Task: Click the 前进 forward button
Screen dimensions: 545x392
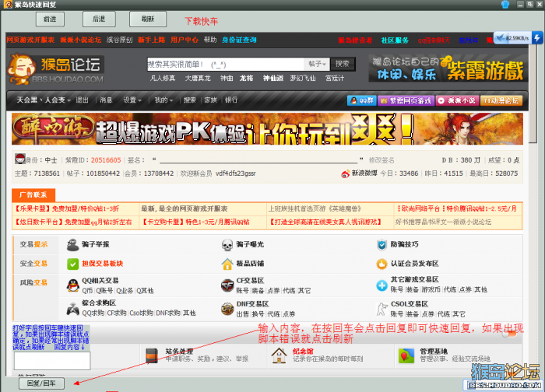Action: [50, 19]
